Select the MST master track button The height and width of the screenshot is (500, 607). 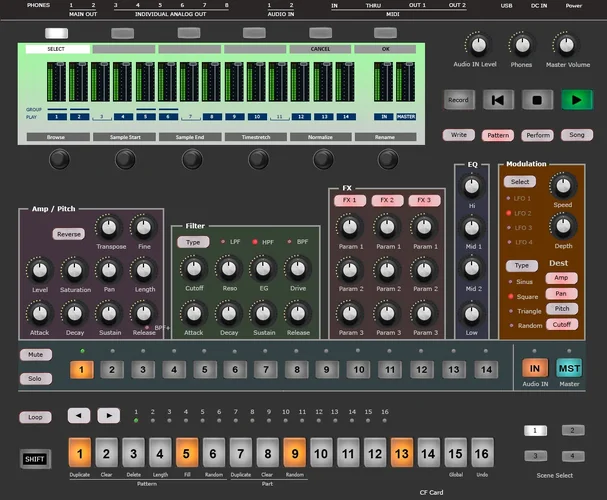tap(569, 368)
